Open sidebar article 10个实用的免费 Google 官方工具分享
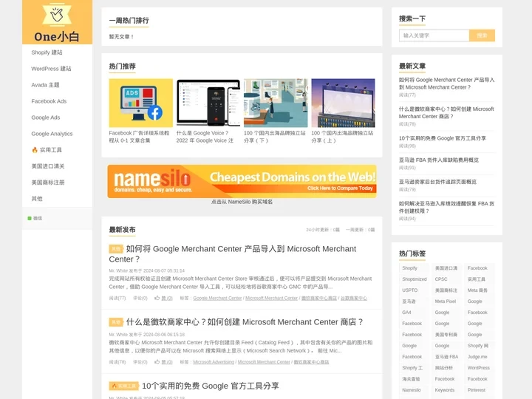 [443, 138]
